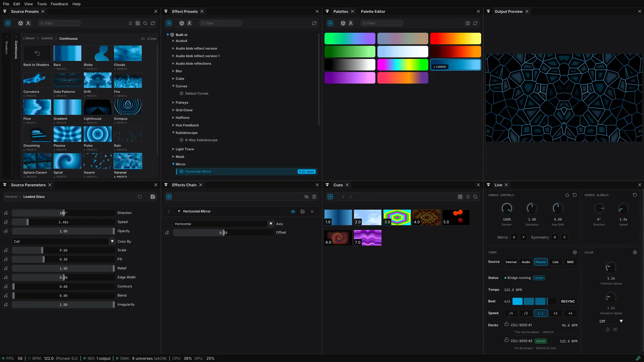
Task: Click search icon in Source Presets
Action: tap(145, 23)
